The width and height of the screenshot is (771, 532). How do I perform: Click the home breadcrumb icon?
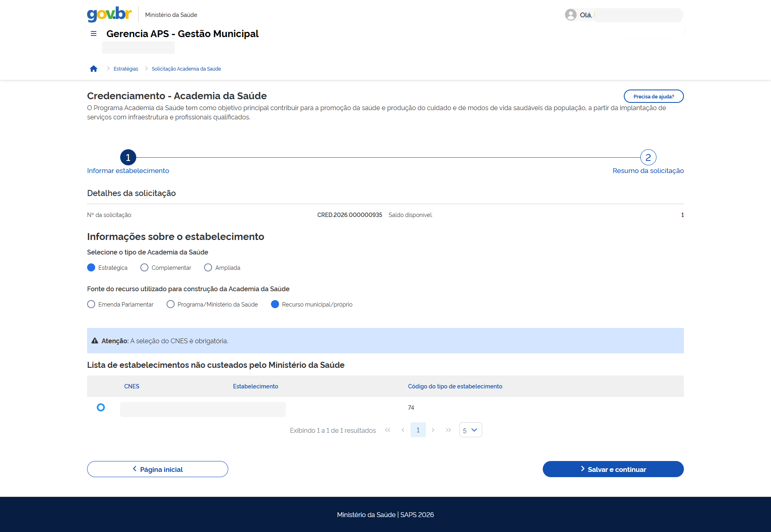click(x=94, y=69)
